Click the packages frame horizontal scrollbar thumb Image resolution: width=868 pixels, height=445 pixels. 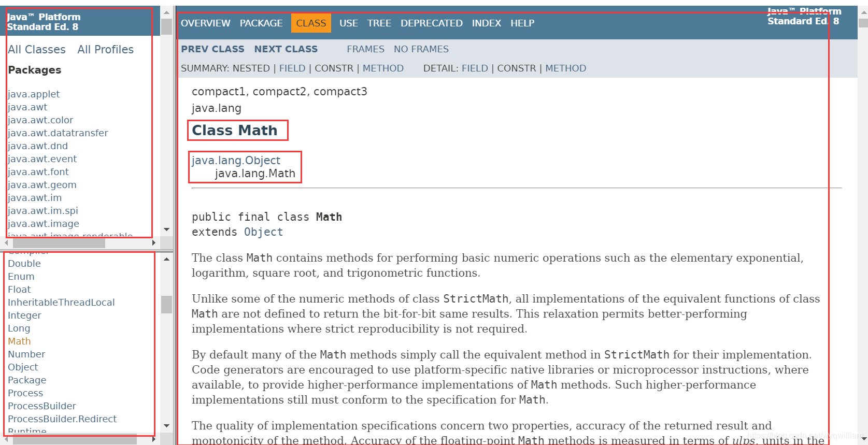tap(59, 242)
